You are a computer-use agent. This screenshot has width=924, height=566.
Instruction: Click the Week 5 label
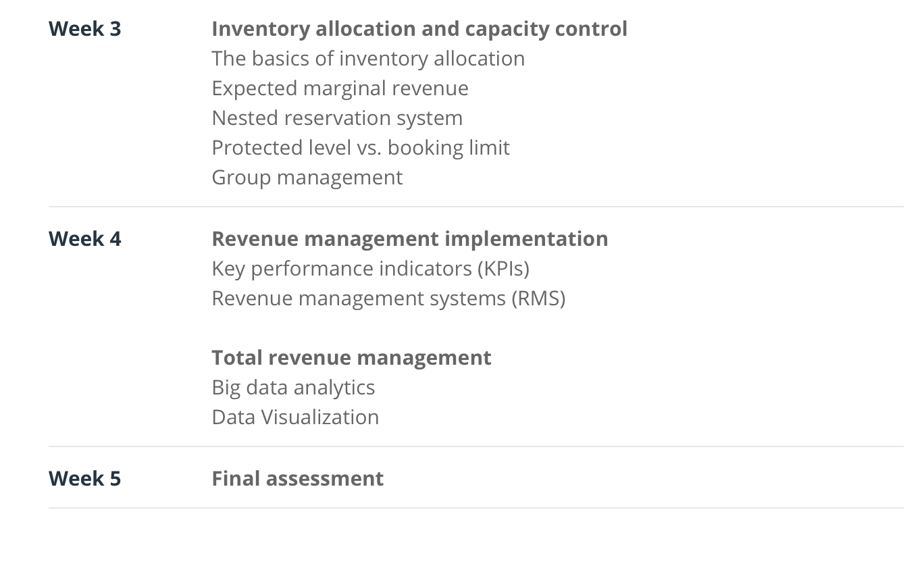[85, 479]
